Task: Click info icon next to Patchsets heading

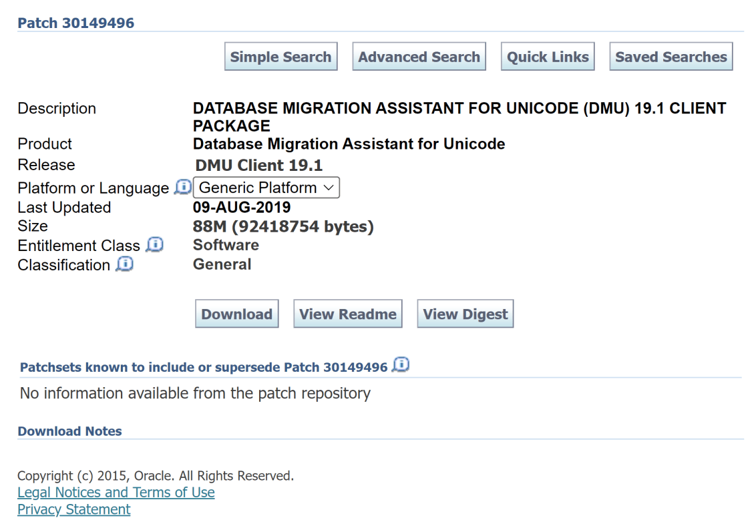Action: [x=401, y=365]
